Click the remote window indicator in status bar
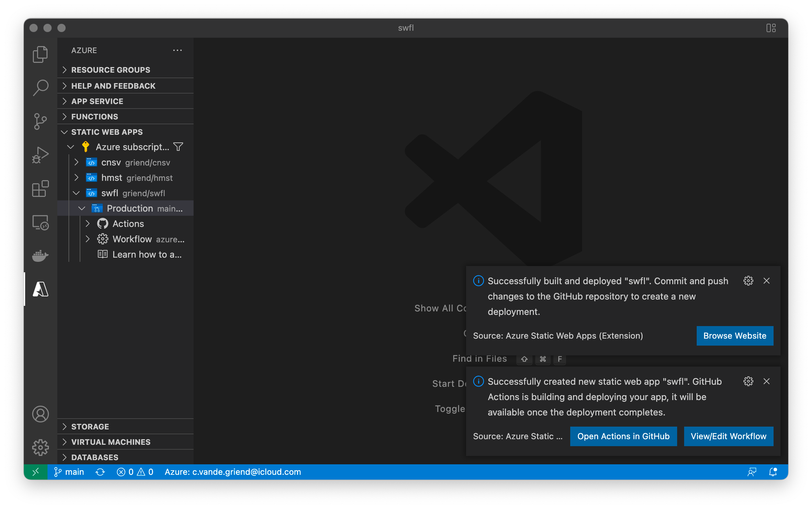This screenshot has height=509, width=812. (36, 472)
